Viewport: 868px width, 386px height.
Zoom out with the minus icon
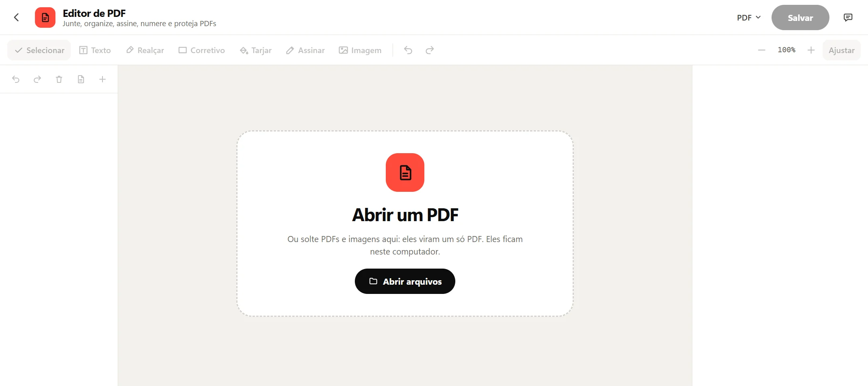(x=762, y=50)
